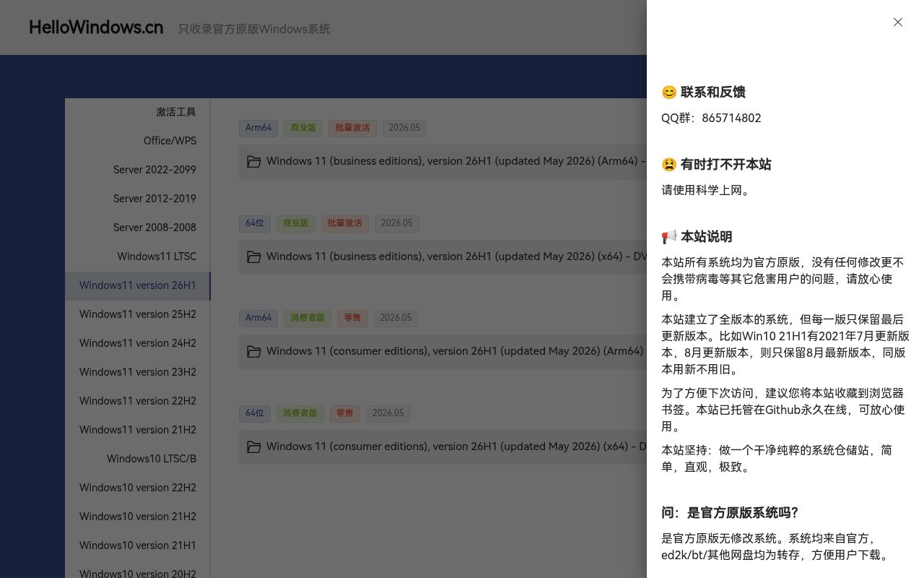Viewport: 924px width, 578px height.
Task: Click 消费者版 tag next to Arm64
Action: click(308, 318)
